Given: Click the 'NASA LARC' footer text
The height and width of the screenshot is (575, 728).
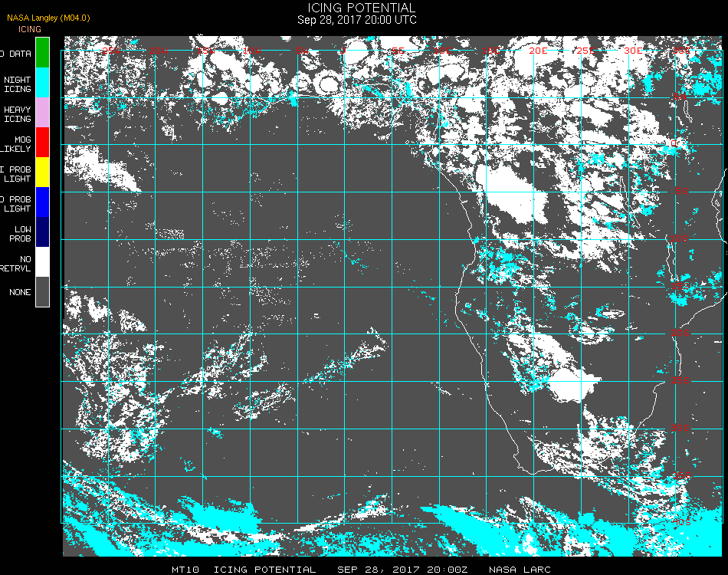Looking at the screenshot, I should 520,570.
